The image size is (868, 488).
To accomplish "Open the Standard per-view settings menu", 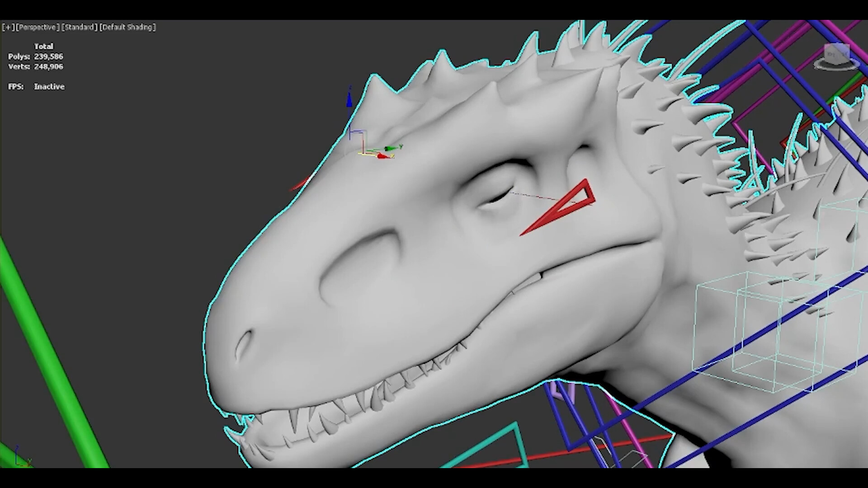I will point(80,27).
